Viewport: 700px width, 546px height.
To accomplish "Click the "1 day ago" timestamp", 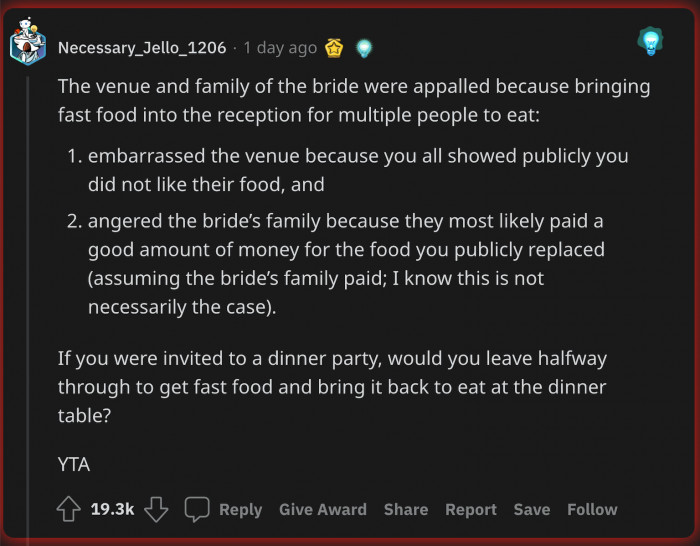I will (280, 47).
